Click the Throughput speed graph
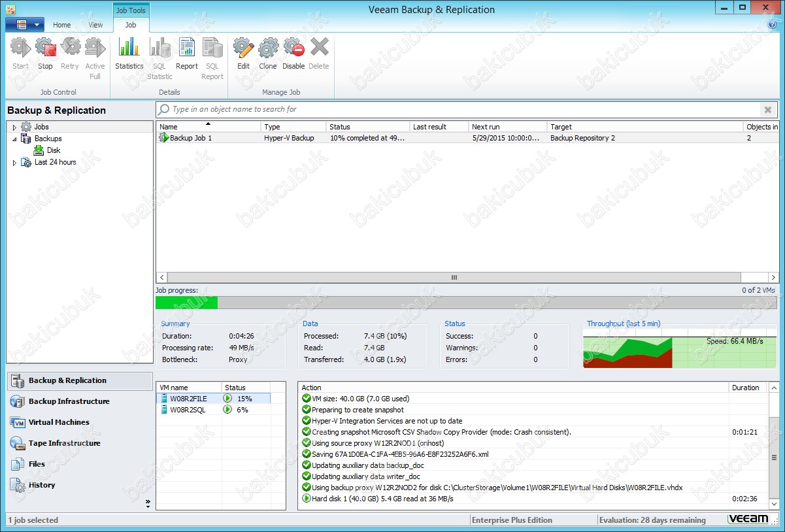785x532 pixels. 680,348
